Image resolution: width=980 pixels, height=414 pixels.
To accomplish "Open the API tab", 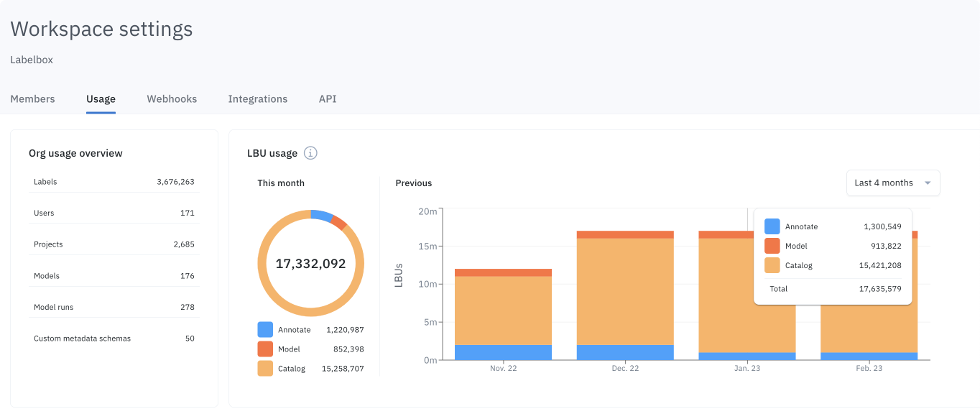I will click(328, 99).
